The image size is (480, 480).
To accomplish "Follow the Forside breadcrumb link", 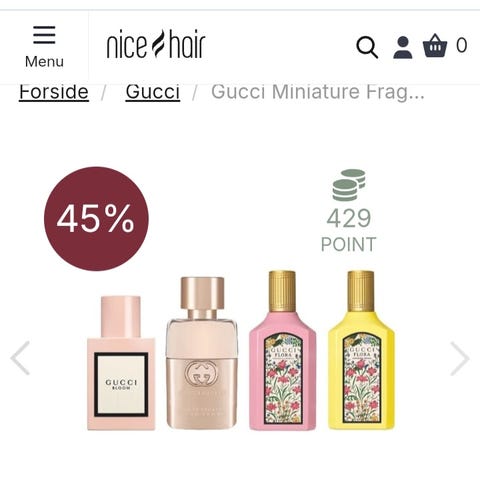I will pos(54,92).
